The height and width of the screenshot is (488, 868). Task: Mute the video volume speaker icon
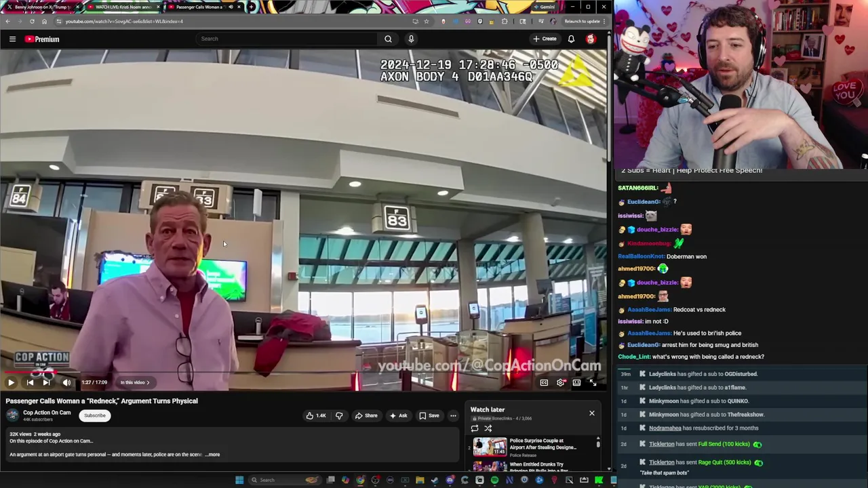(x=66, y=382)
